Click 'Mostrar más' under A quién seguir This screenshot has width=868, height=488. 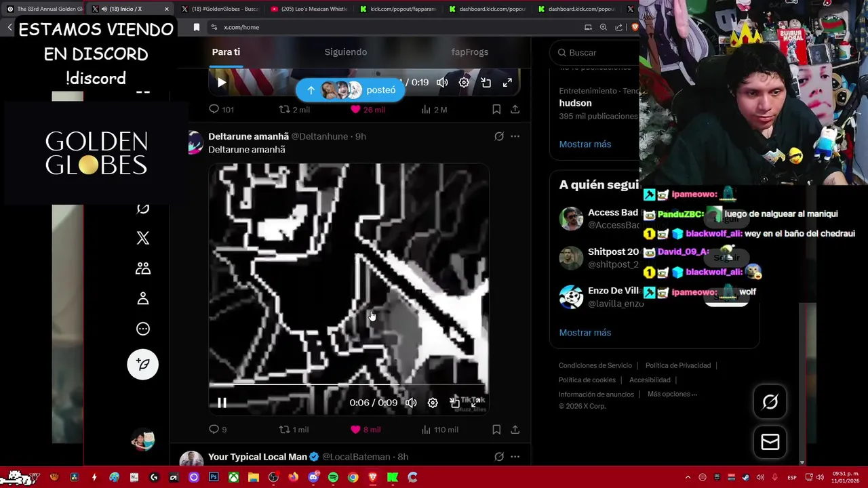585,332
